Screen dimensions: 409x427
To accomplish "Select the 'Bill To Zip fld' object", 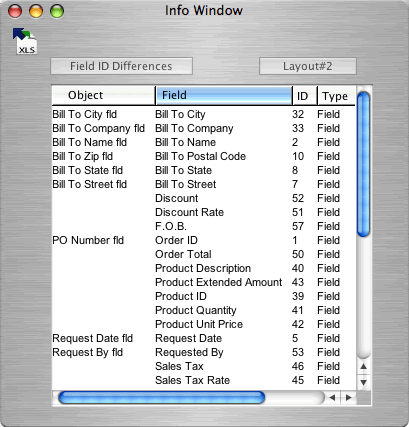I will 83,156.
